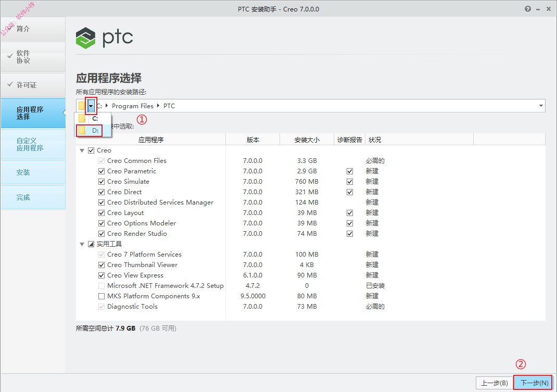The height and width of the screenshot is (392, 557).
Task: Uncheck Creo View Express
Action: click(x=101, y=275)
